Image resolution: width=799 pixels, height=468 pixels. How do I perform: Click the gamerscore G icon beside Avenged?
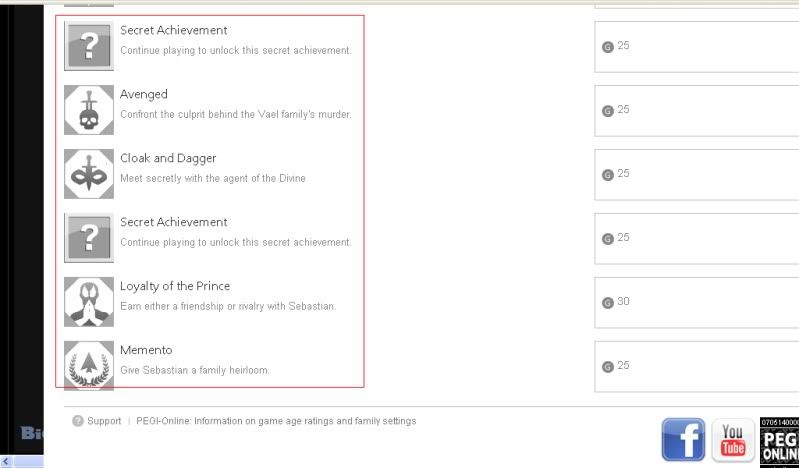tap(607, 110)
